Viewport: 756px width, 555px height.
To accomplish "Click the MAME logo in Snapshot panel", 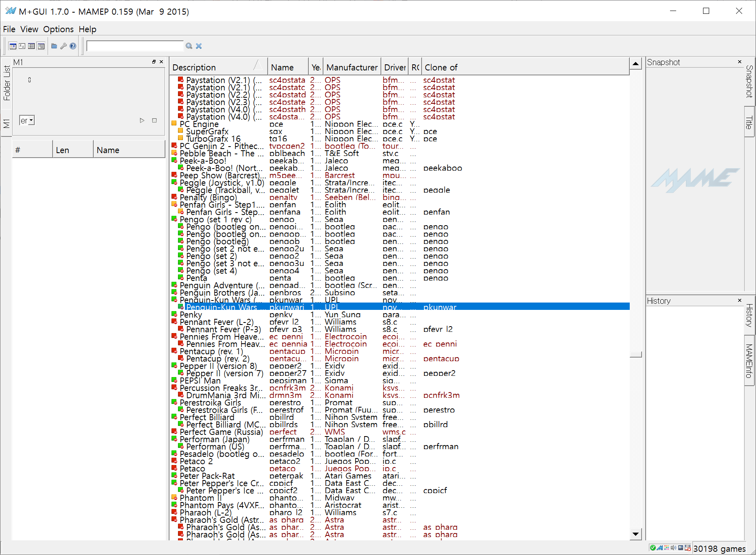I will pyautogui.click(x=695, y=180).
